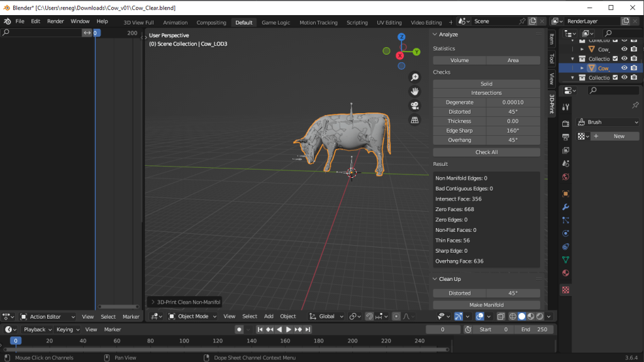644x362 pixels.
Task: Toggle camera view with the camera icon
Action: click(x=414, y=106)
